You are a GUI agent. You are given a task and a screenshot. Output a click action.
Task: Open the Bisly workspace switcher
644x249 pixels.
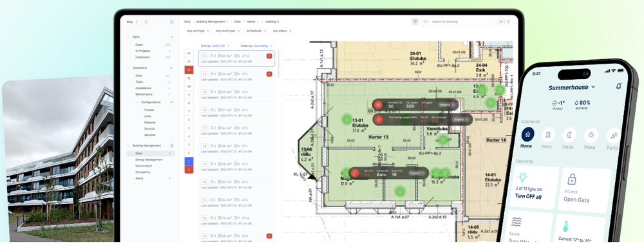133,22
